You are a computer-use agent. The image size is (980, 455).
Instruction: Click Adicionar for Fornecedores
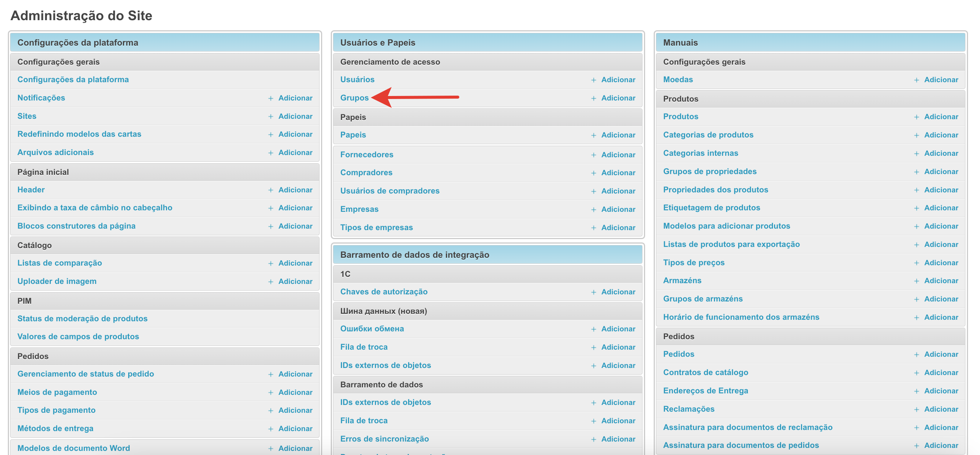coord(618,155)
